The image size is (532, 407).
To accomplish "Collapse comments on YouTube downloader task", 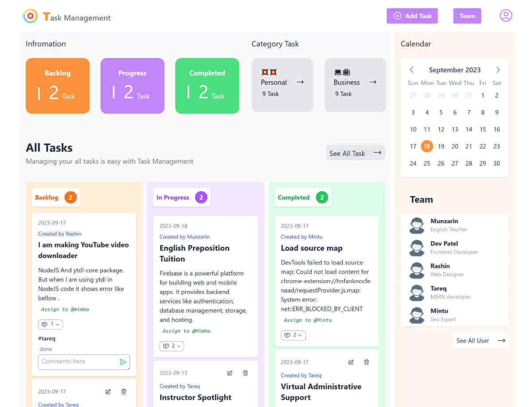I will [50, 324].
